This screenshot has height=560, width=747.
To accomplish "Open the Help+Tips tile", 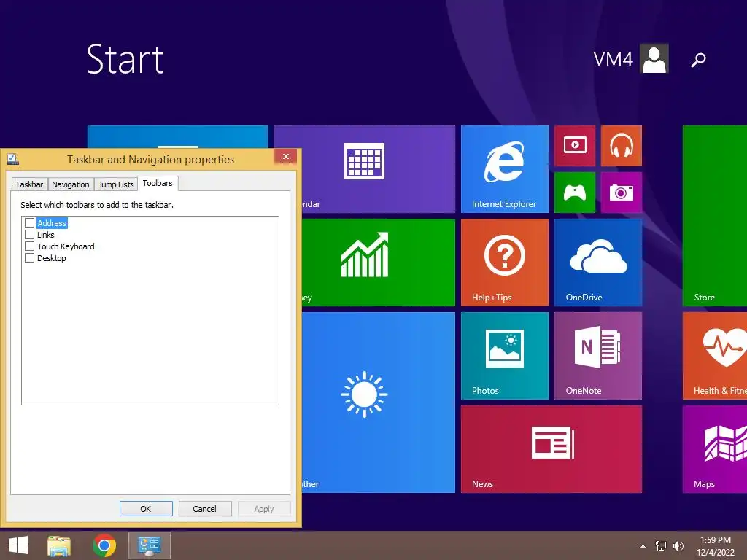I will click(x=505, y=262).
